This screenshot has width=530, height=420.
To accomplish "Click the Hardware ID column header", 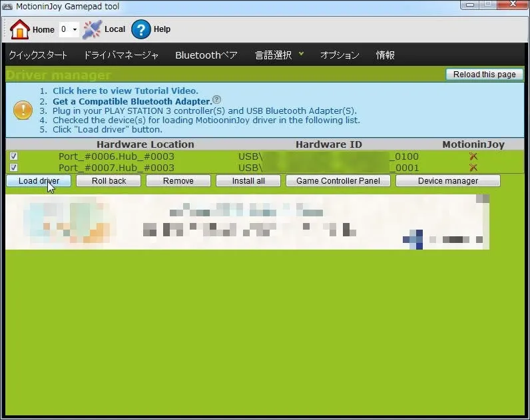I will tap(328, 144).
